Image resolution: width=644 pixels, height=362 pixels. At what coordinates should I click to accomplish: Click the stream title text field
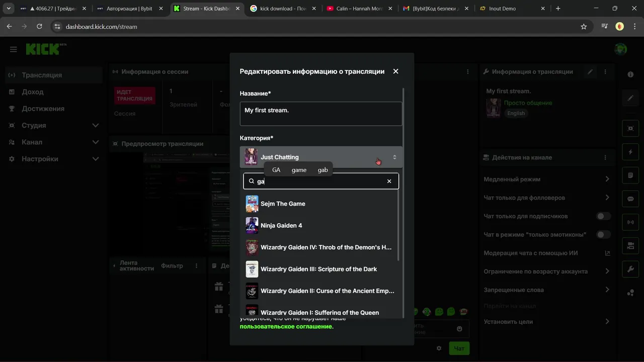[321, 114]
